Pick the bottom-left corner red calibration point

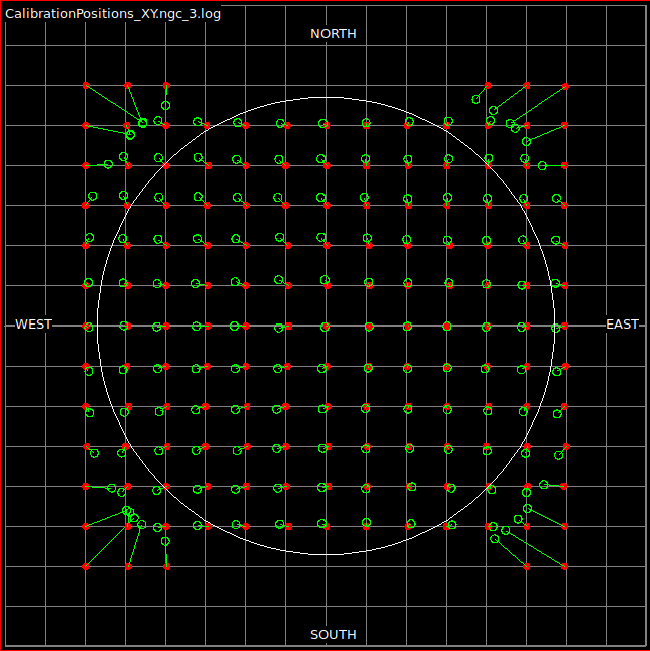(x=86, y=567)
